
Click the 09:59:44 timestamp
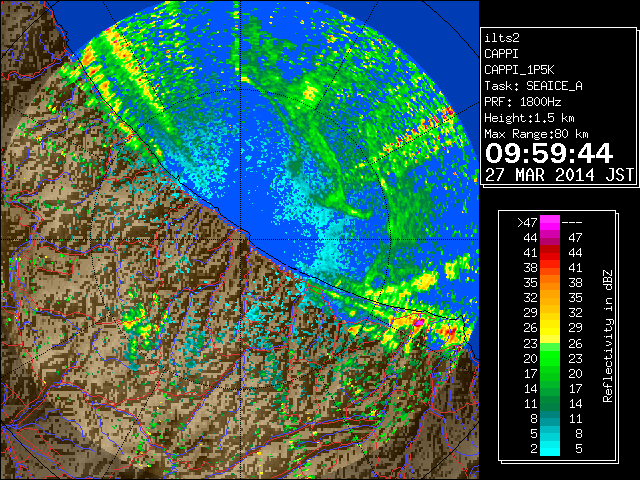[549, 153]
